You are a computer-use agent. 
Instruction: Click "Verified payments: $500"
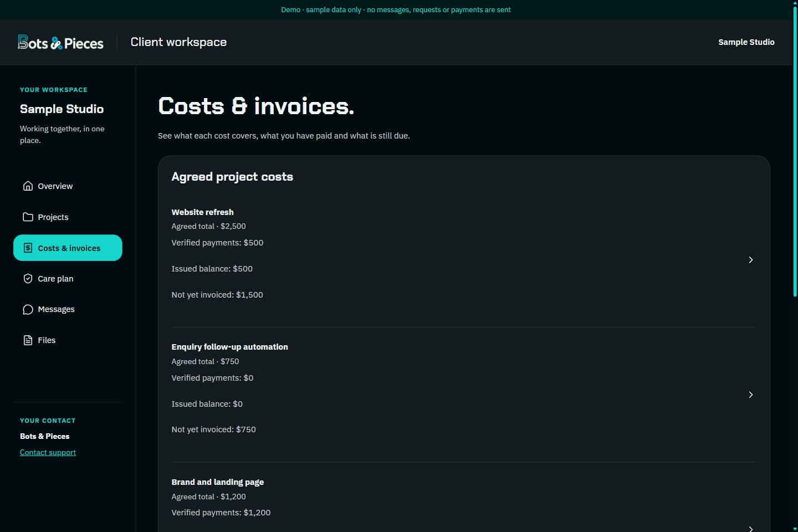pyautogui.click(x=217, y=243)
